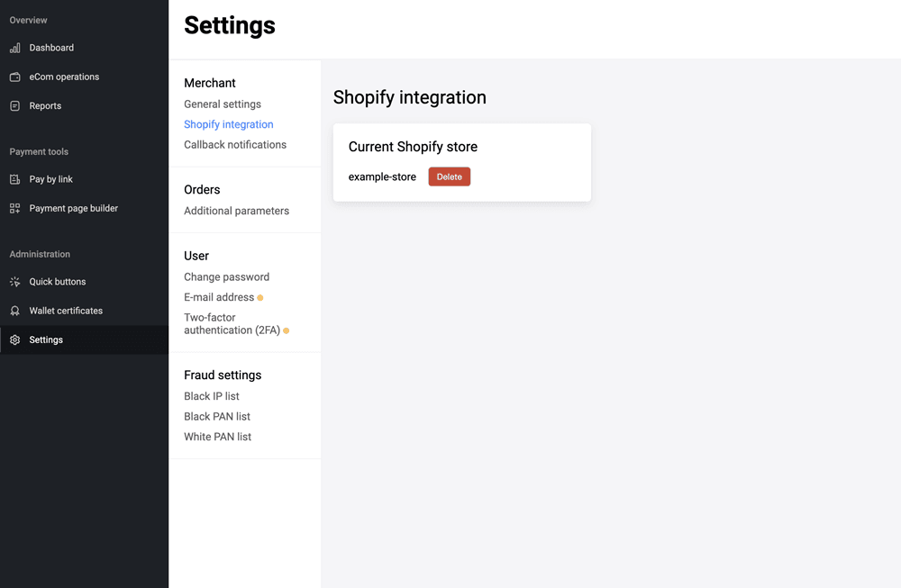This screenshot has height=588, width=901.
Task: Open the White PAN list
Action: 217,437
